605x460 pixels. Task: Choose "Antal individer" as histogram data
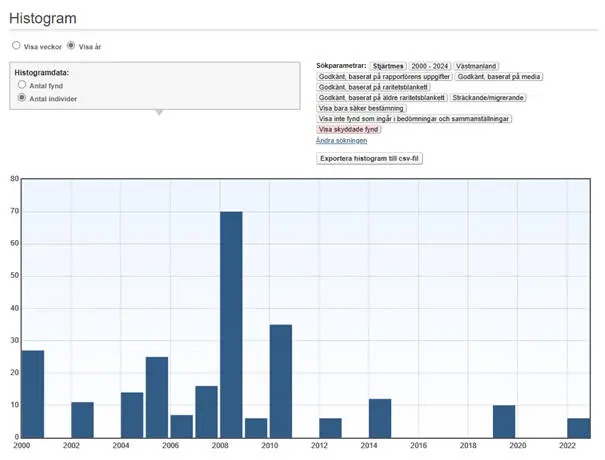point(22,99)
